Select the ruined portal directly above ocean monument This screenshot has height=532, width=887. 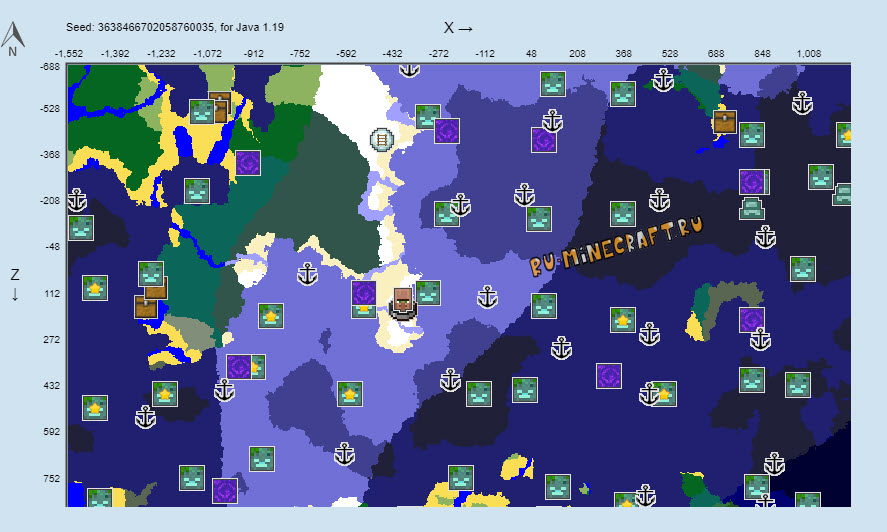point(752,182)
